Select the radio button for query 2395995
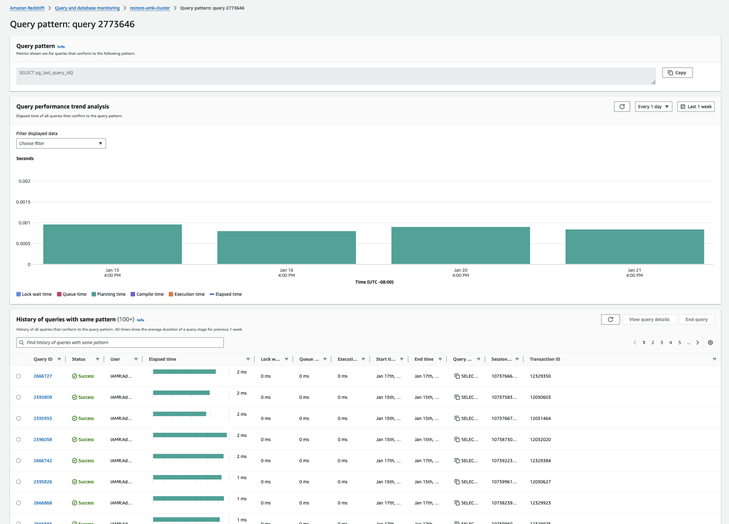Viewport: 729px width, 524px height. tap(18, 418)
